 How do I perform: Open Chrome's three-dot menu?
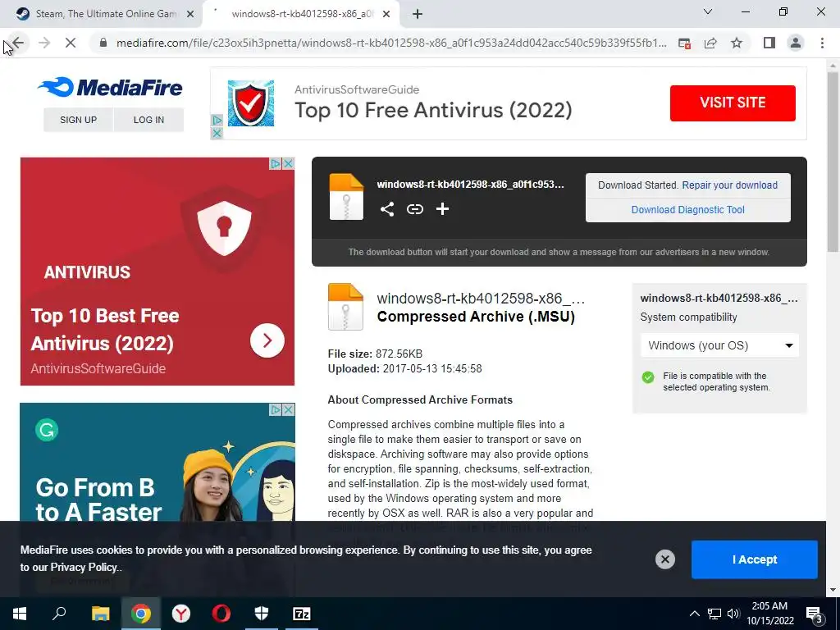(x=822, y=43)
